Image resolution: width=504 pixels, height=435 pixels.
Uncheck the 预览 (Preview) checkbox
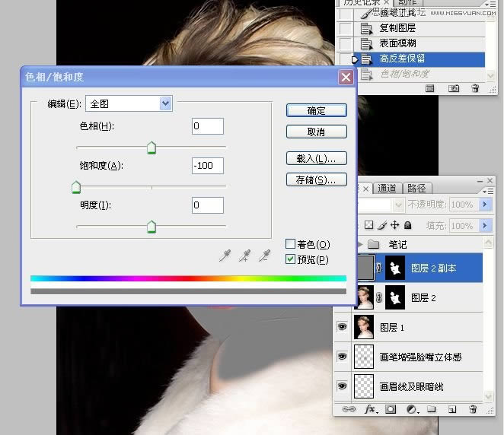click(290, 259)
